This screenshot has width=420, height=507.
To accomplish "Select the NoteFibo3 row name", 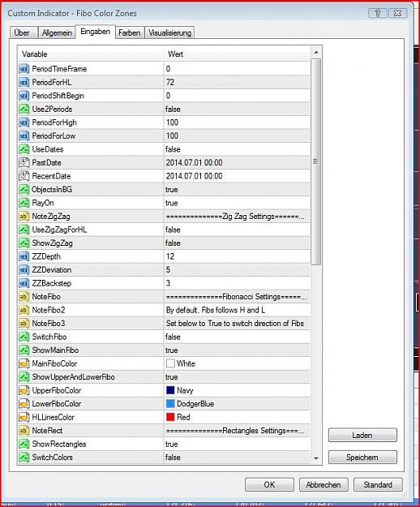I will pyautogui.click(x=49, y=324).
